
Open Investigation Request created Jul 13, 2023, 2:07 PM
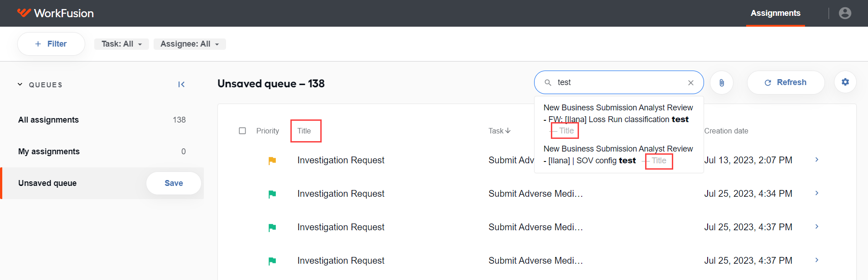341,160
